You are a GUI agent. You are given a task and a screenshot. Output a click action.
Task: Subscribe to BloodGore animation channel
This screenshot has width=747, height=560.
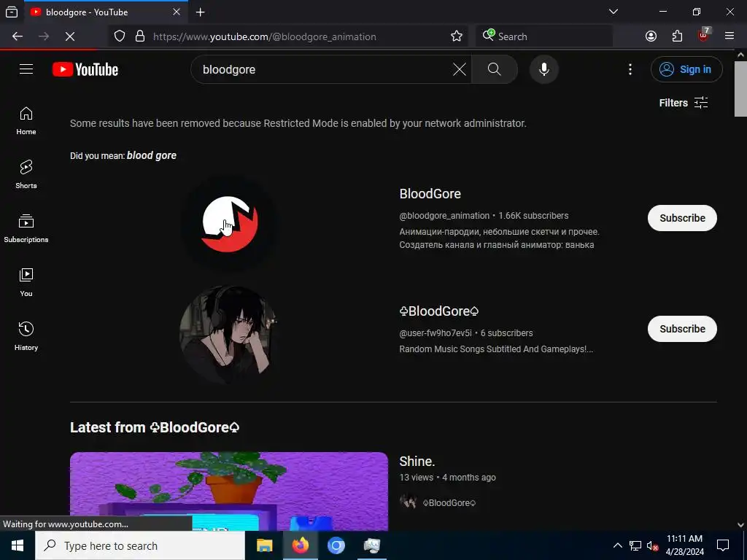682,218
